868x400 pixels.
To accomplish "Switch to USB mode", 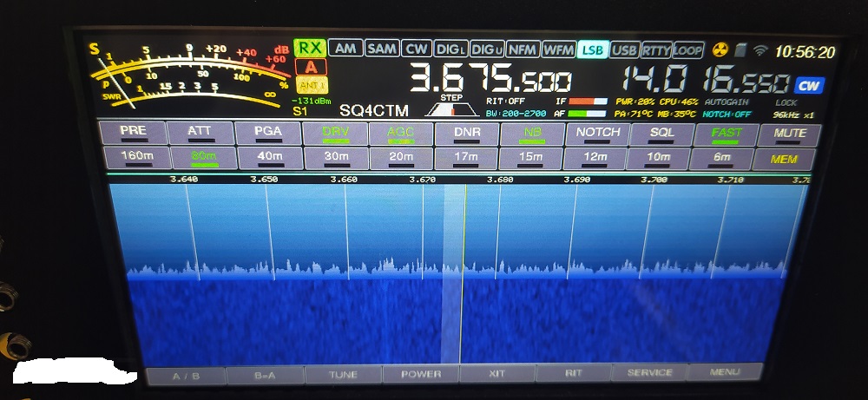I will coord(624,49).
